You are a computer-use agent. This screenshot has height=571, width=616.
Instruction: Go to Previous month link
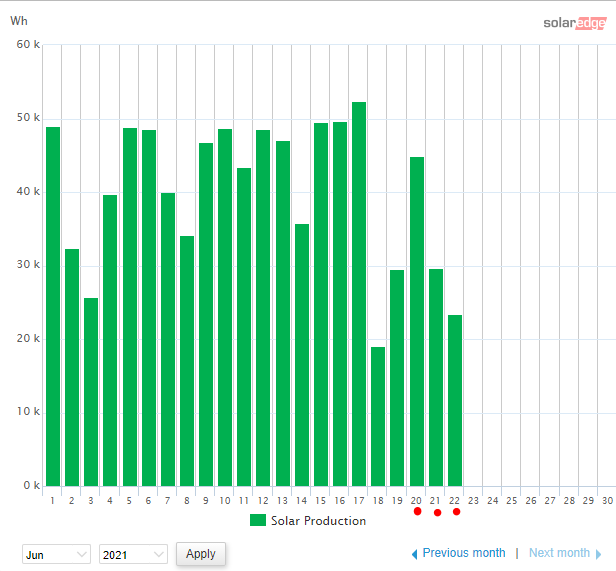click(x=464, y=553)
